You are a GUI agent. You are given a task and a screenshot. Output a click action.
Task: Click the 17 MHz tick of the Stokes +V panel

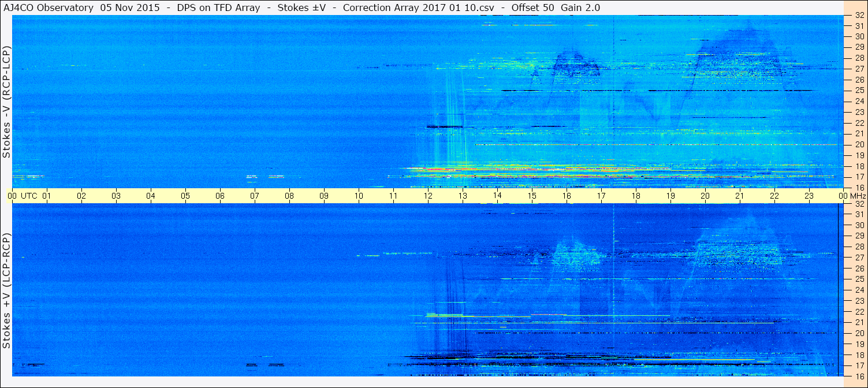click(859, 365)
